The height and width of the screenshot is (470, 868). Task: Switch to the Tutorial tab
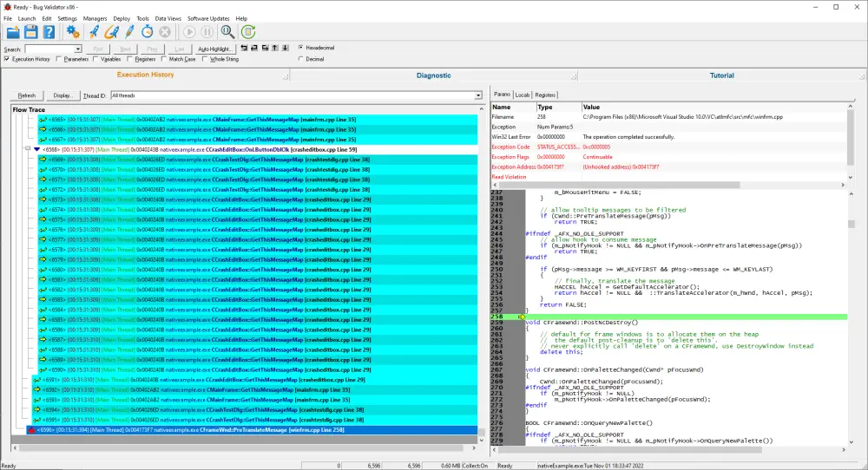coord(722,75)
